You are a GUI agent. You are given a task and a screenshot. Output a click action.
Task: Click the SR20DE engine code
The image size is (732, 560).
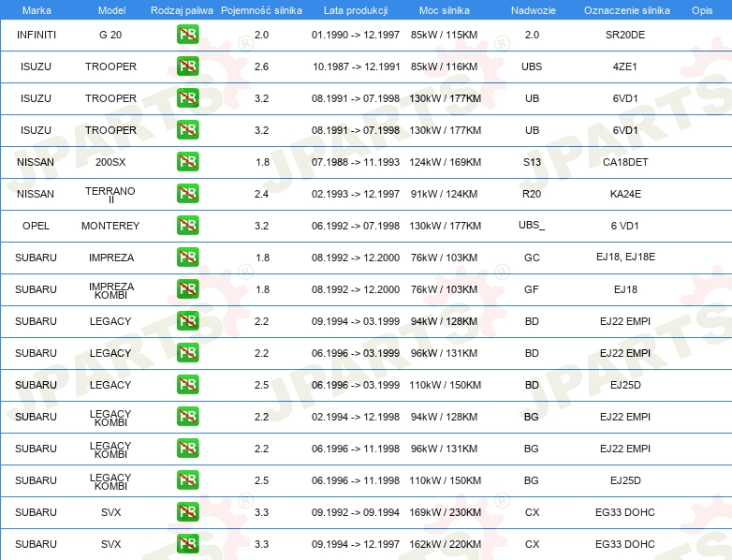[x=625, y=35]
